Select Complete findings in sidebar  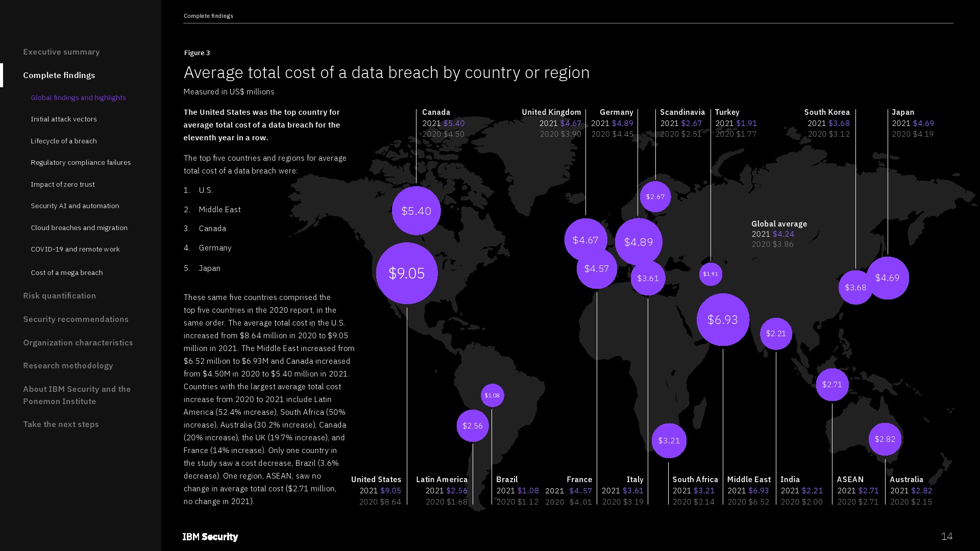click(x=59, y=76)
